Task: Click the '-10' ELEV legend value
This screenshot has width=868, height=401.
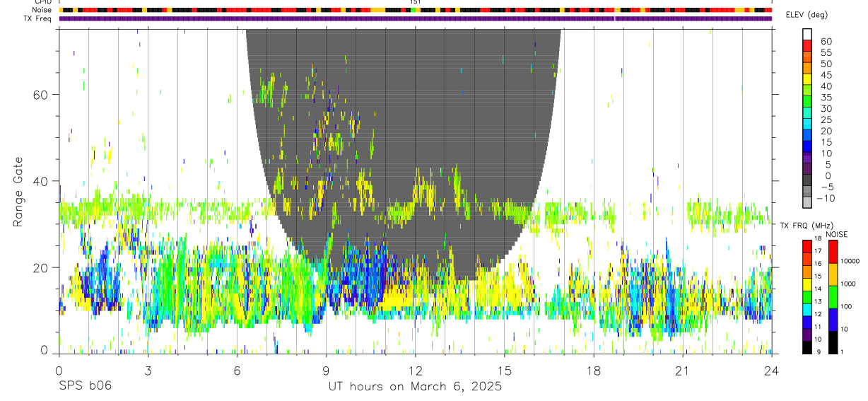Action: pyautogui.click(x=825, y=198)
